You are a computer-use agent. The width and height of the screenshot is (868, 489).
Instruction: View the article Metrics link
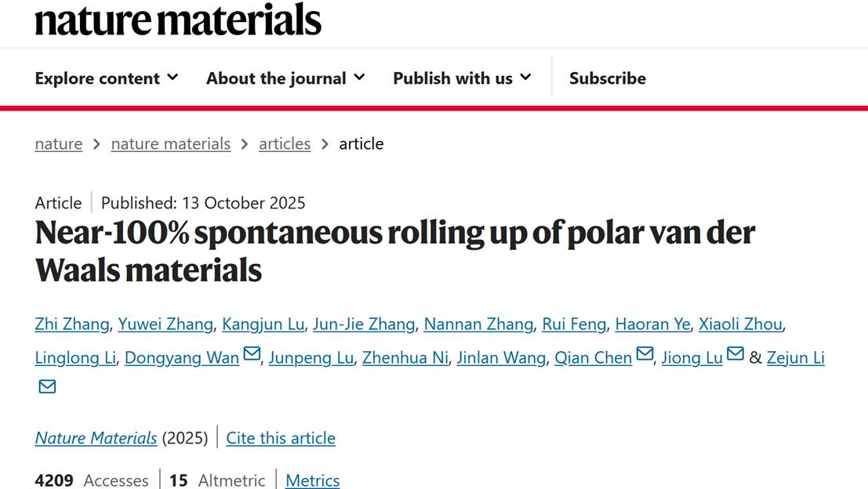(x=312, y=480)
